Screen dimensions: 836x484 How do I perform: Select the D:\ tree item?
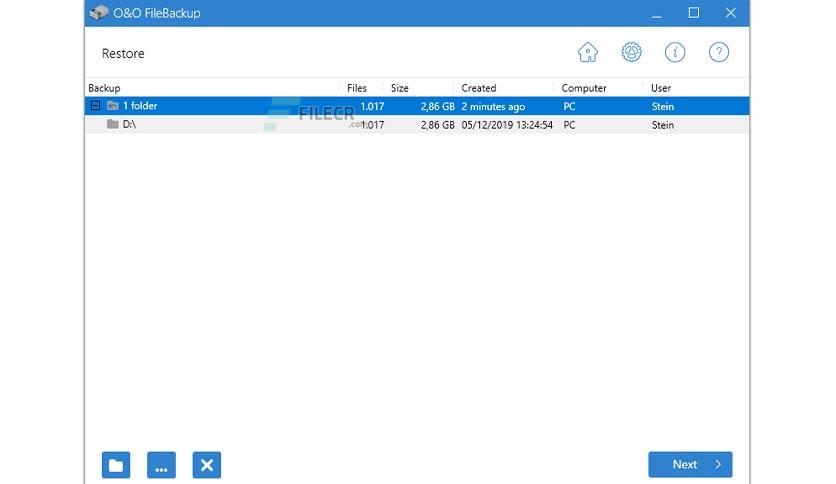129,124
